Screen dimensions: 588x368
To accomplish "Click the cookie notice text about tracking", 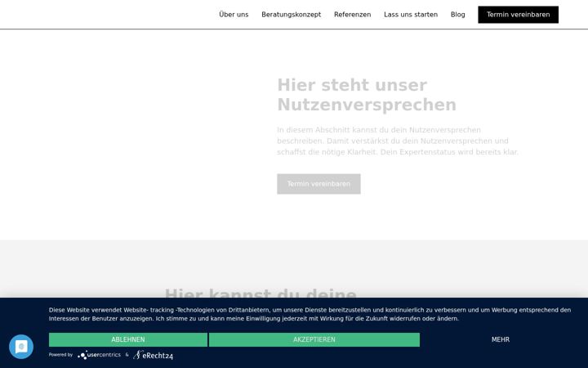I will (x=310, y=314).
